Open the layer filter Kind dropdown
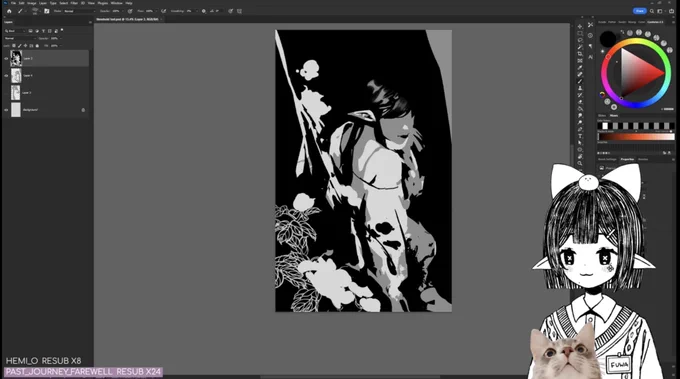Viewport: 680px width, 379px height. tap(15, 31)
